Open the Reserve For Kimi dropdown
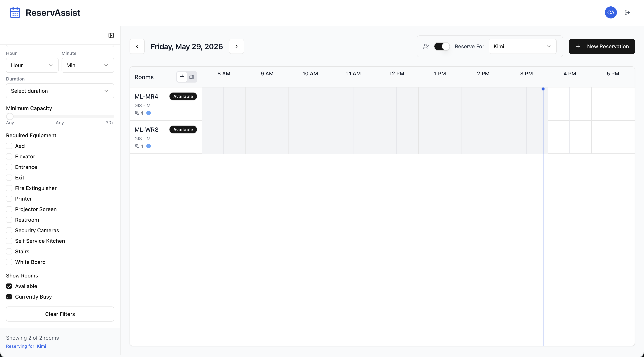Image resolution: width=644 pixels, height=357 pixels. 523,46
